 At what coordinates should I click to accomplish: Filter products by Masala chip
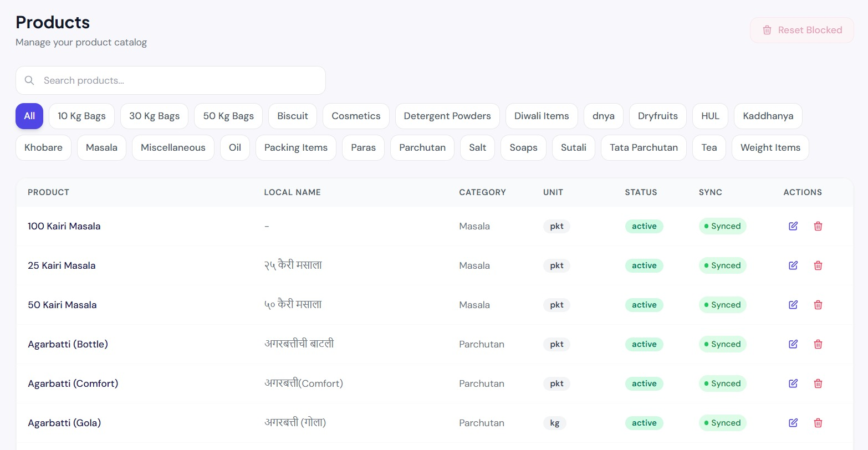[x=101, y=147]
